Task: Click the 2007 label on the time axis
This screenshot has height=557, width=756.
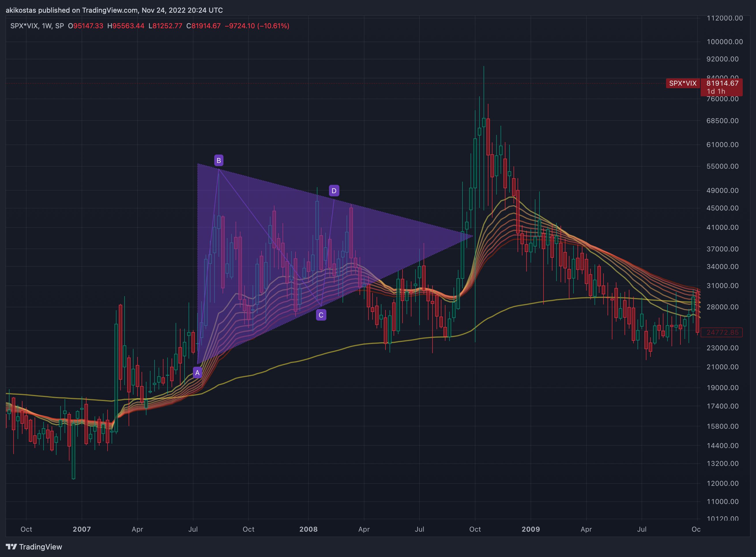Action: pyautogui.click(x=82, y=529)
